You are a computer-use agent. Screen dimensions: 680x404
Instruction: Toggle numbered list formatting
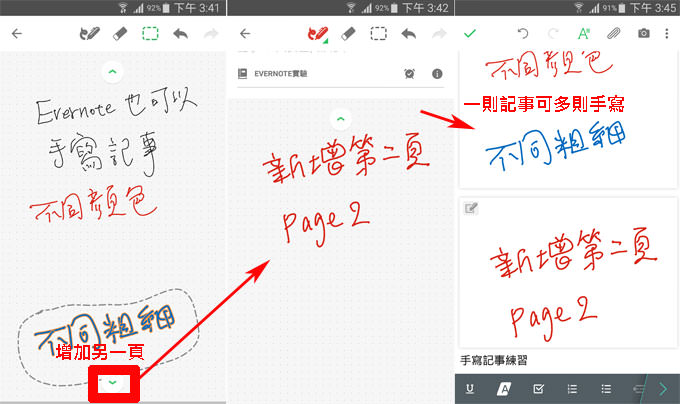[572, 389]
